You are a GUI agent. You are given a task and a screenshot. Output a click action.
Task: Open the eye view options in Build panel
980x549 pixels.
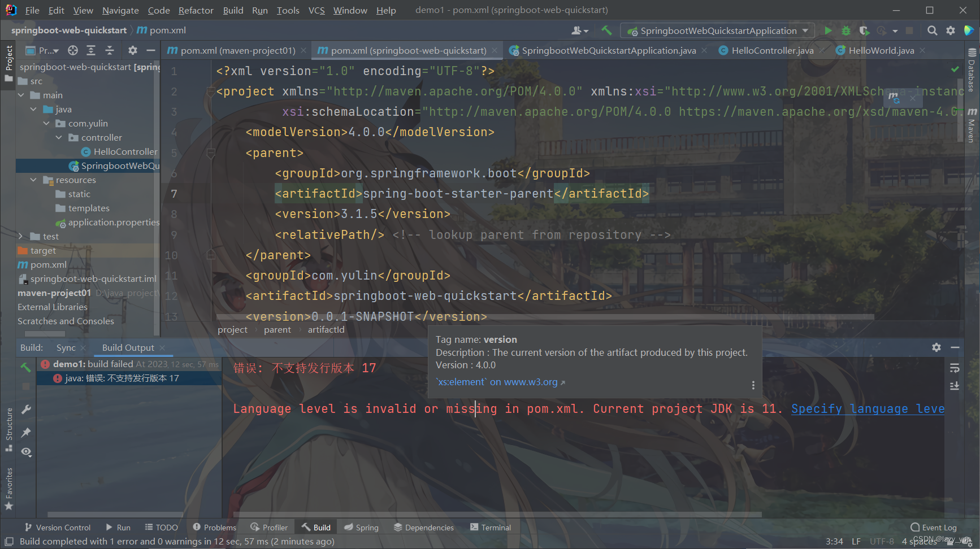[x=26, y=452]
